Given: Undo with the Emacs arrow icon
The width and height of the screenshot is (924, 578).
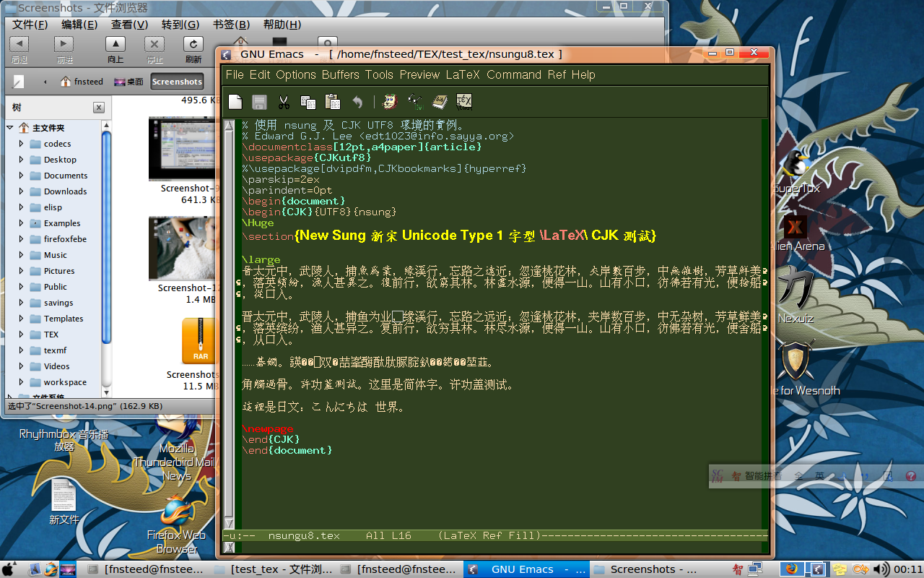Looking at the screenshot, I should tap(357, 102).
